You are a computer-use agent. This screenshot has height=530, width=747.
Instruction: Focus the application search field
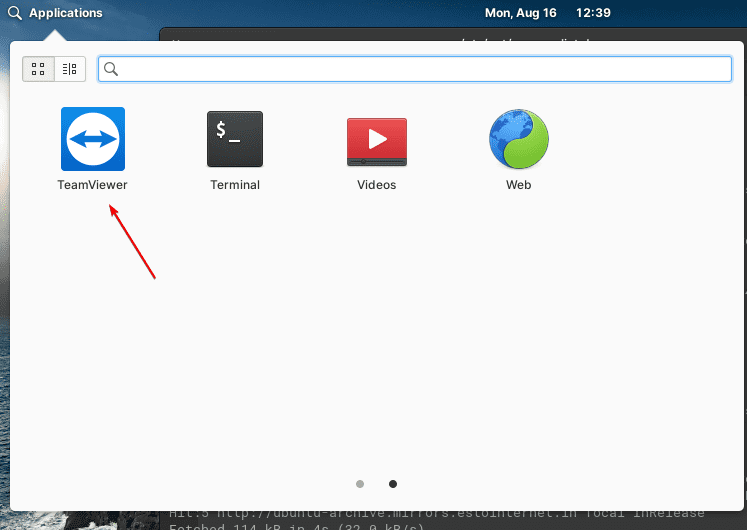point(415,69)
